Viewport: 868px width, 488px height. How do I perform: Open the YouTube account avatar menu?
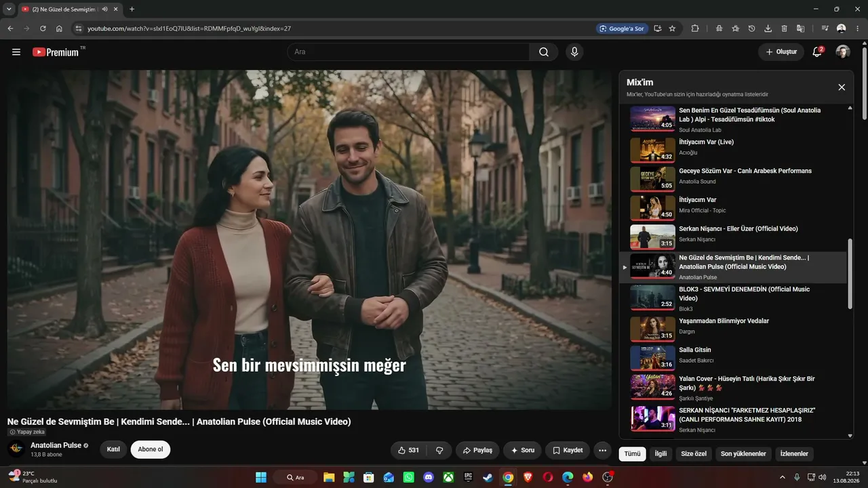[x=843, y=52]
